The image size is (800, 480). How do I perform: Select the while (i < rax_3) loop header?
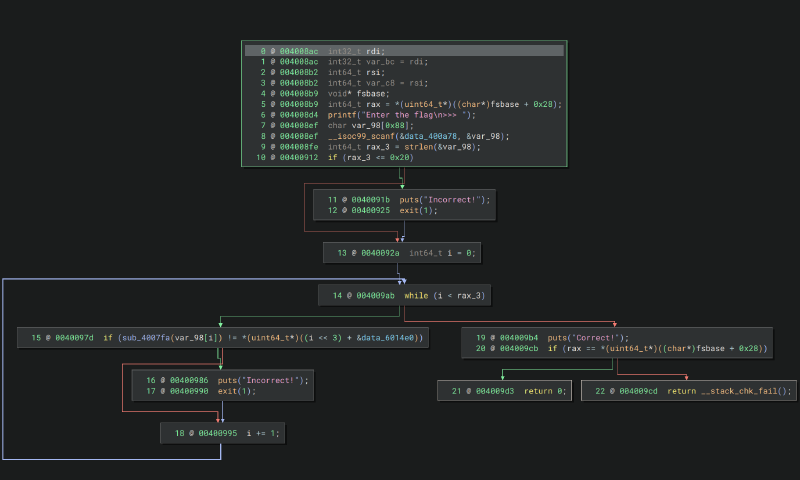[447, 296]
